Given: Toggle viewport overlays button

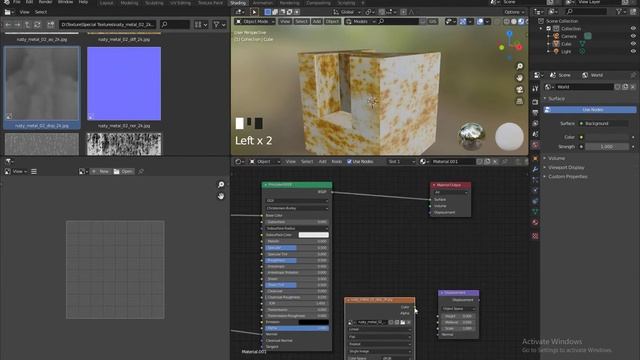Looking at the screenshot, I should pyautogui.click(x=480, y=21).
